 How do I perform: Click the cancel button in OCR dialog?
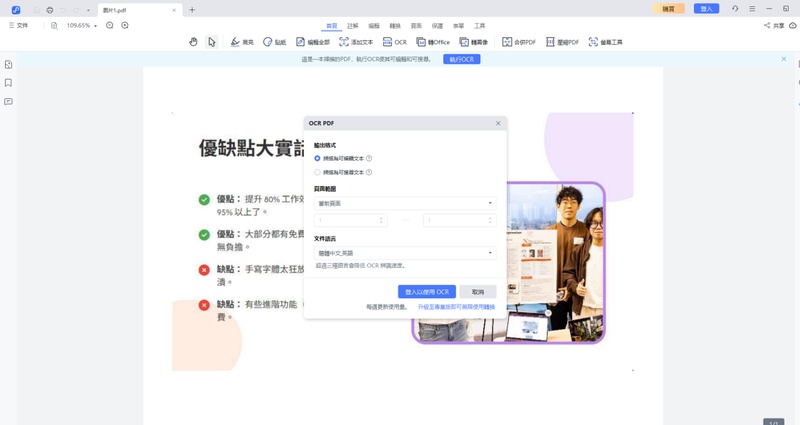pos(478,292)
